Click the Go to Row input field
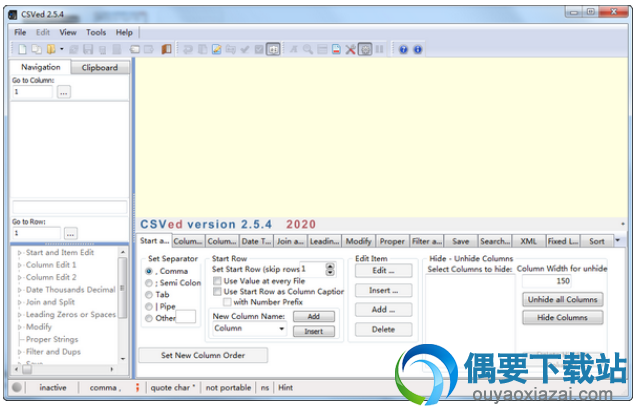638x406 pixels. 37,234
